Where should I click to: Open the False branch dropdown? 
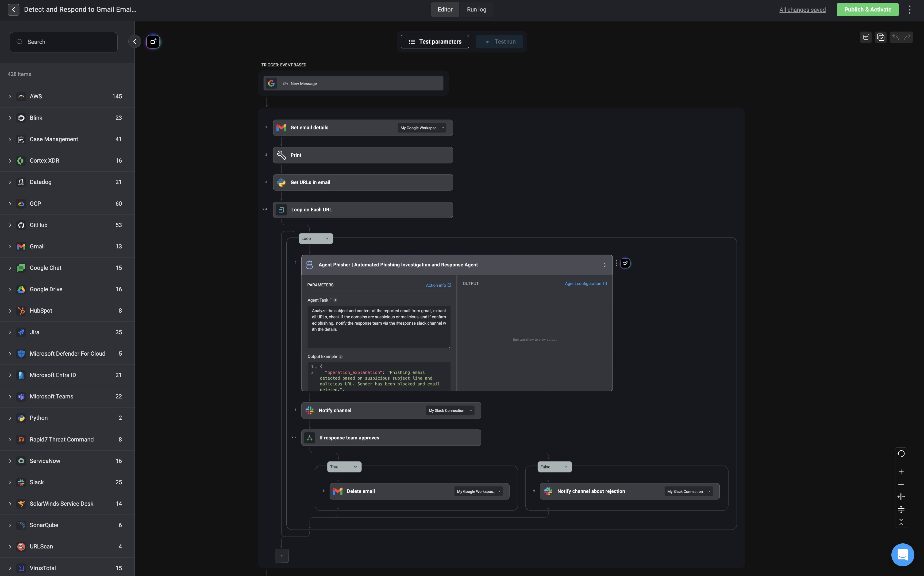pos(555,467)
